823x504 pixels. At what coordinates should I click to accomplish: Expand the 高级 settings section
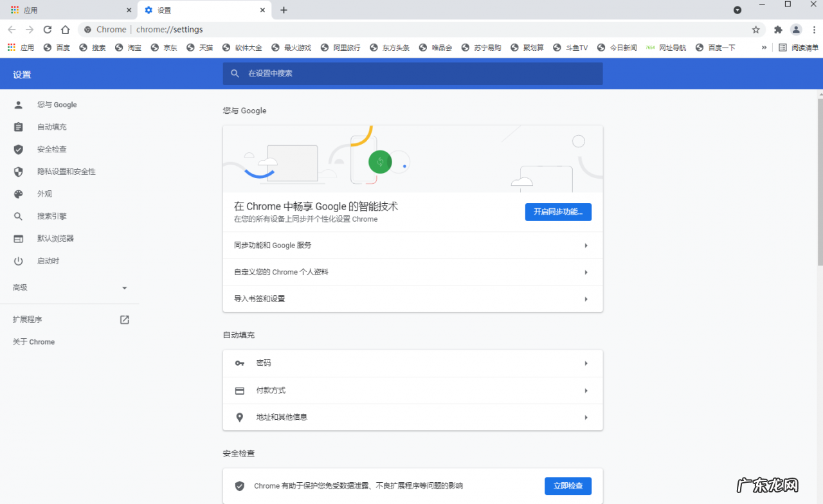click(x=71, y=287)
